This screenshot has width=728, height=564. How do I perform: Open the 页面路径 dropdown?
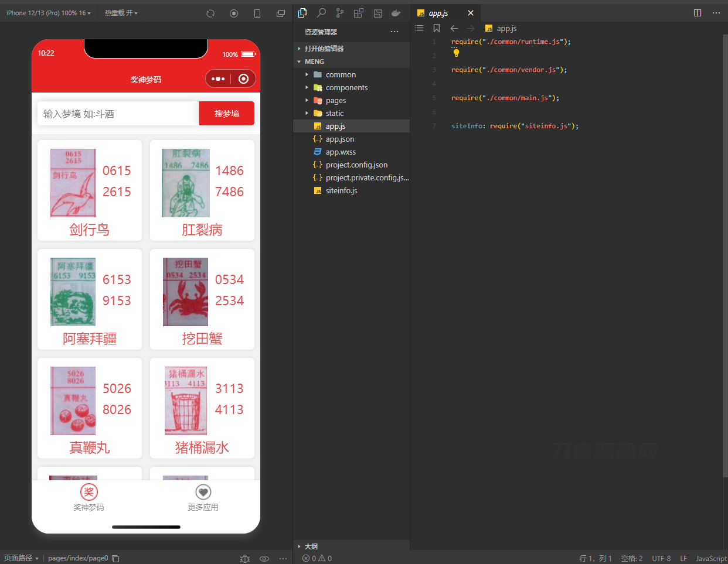pyautogui.click(x=21, y=558)
